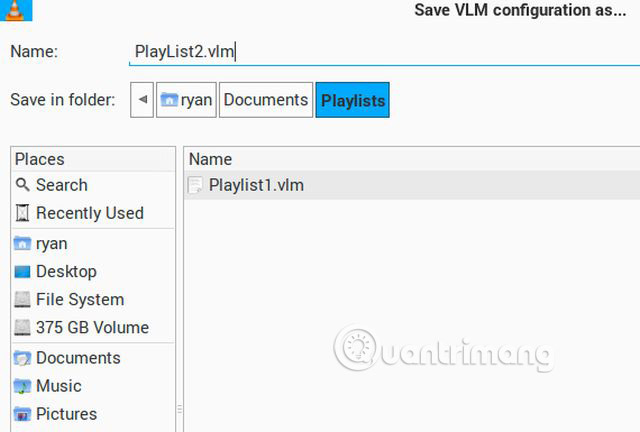Click the ryan home folder icon in Places
This screenshot has height=432, width=640.
(x=23, y=243)
